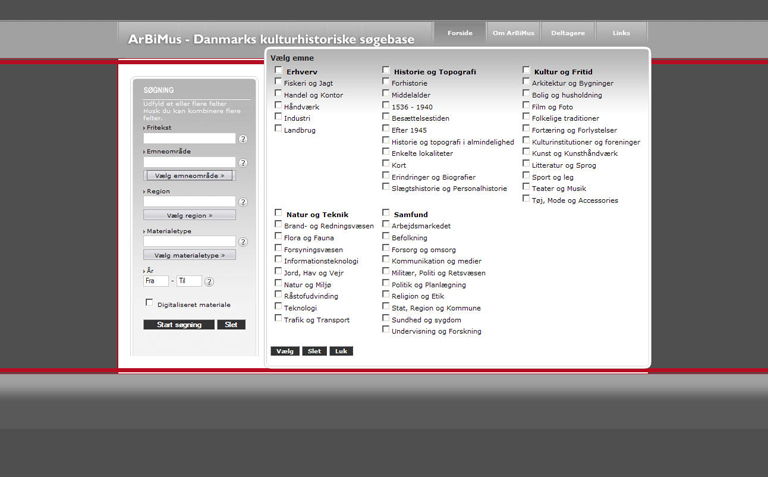Check the Besættelsestiden checkbox

(386, 117)
